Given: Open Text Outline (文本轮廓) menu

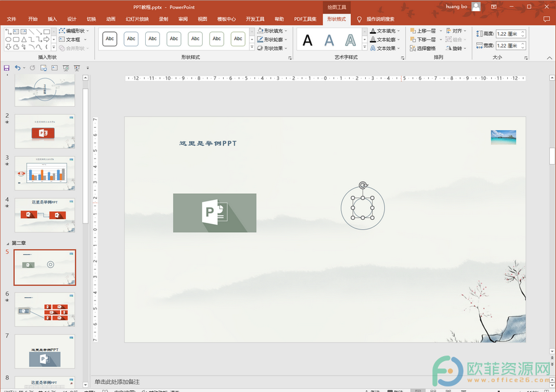Looking at the screenshot, I should point(385,40).
